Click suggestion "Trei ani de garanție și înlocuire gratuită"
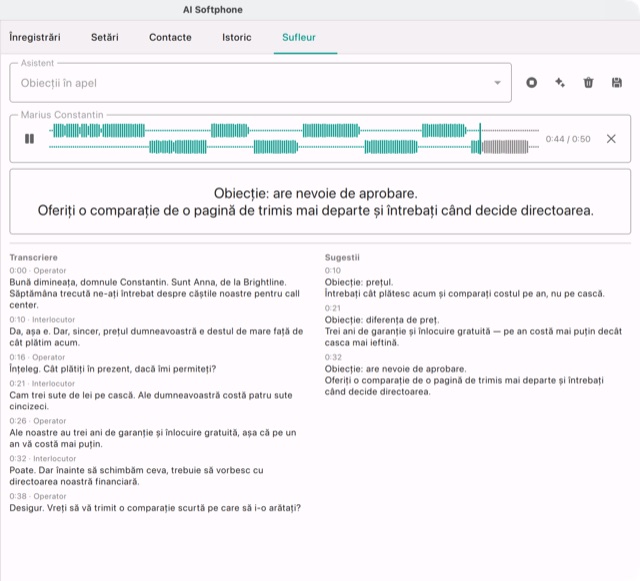This screenshot has width=640, height=581. (473, 337)
